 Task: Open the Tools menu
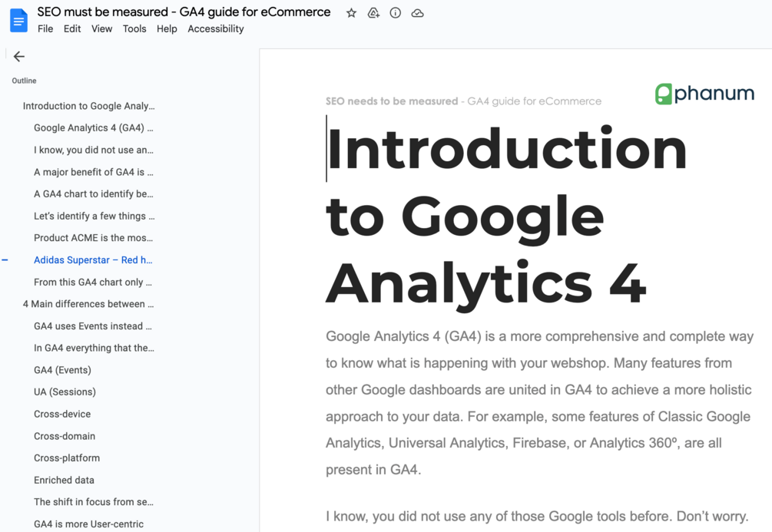tap(134, 29)
